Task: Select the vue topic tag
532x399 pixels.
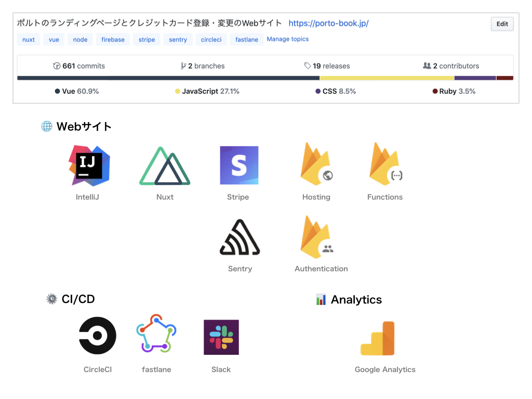Action: click(54, 39)
